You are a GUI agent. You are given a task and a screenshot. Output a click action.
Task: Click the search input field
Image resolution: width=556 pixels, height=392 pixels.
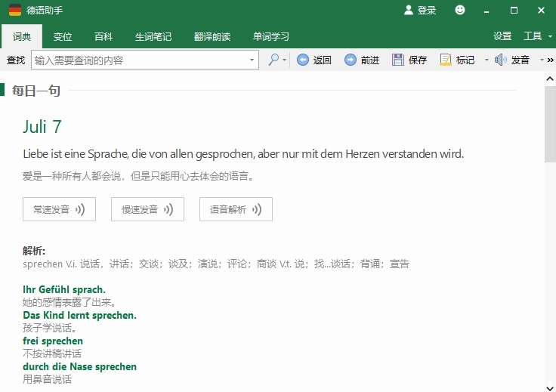pos(140,60)
